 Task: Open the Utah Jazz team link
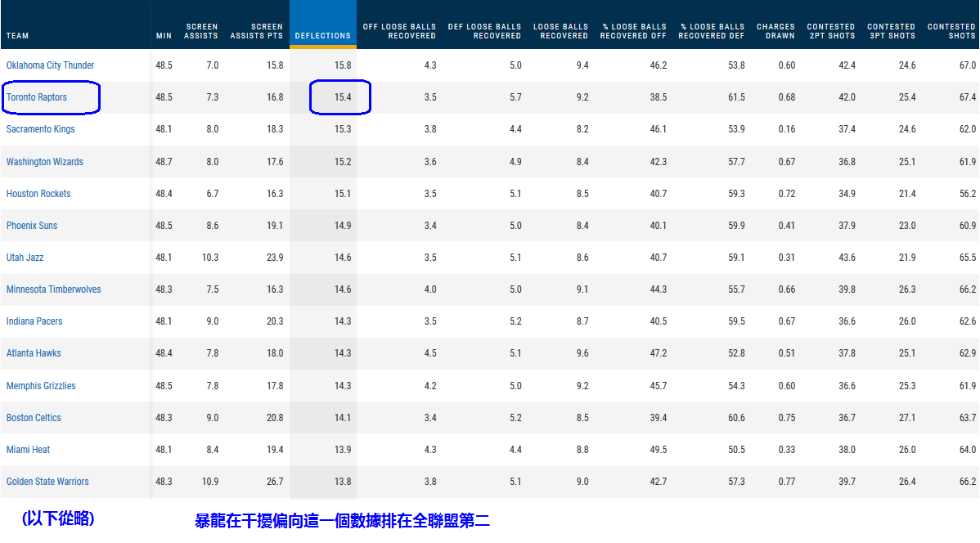(x=25, y=257)
